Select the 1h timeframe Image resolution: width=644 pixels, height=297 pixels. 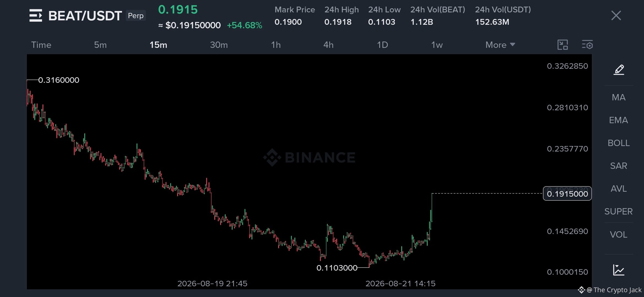tap(276, 45)
